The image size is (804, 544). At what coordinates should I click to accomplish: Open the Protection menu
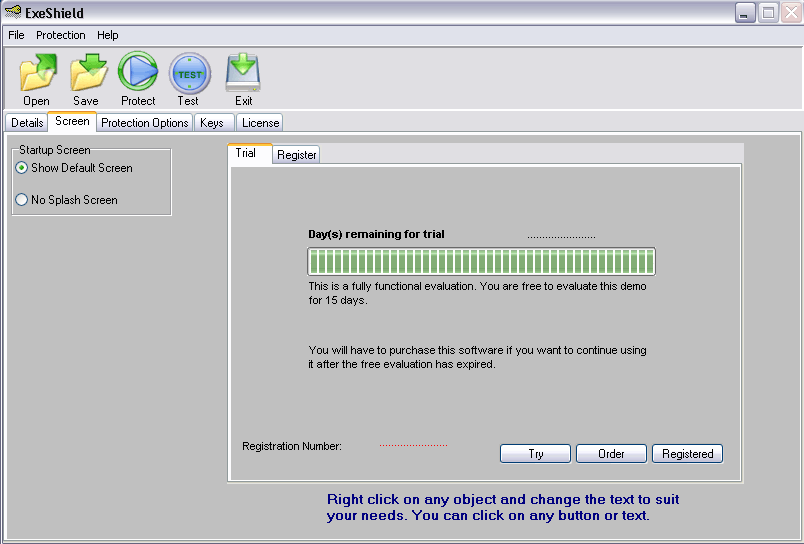61,35
